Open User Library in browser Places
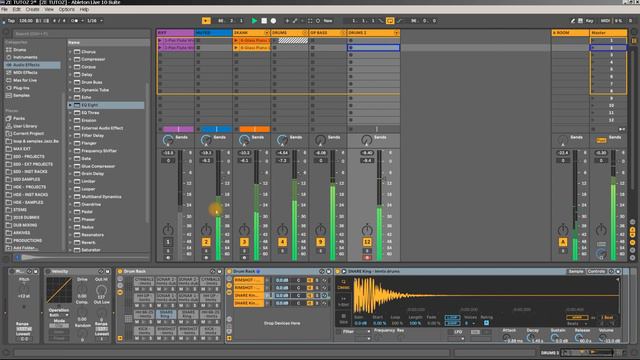The width and height of the screenshot is (640, 360). coord(25,126)
